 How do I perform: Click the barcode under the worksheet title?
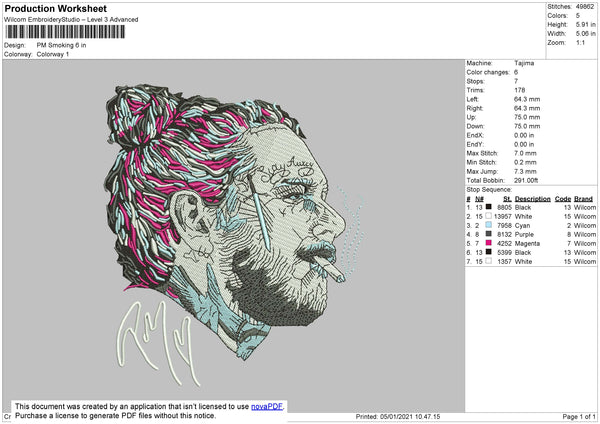tap(65, 32)
